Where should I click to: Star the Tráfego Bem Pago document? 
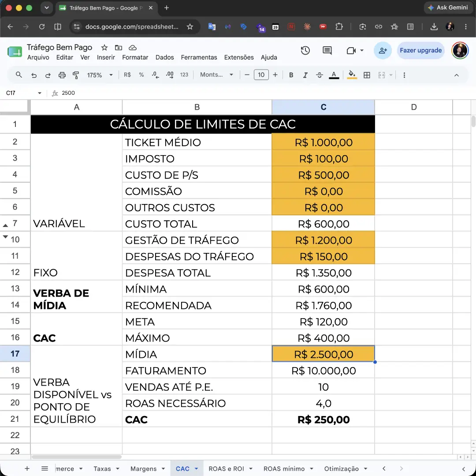pos(104,47)
